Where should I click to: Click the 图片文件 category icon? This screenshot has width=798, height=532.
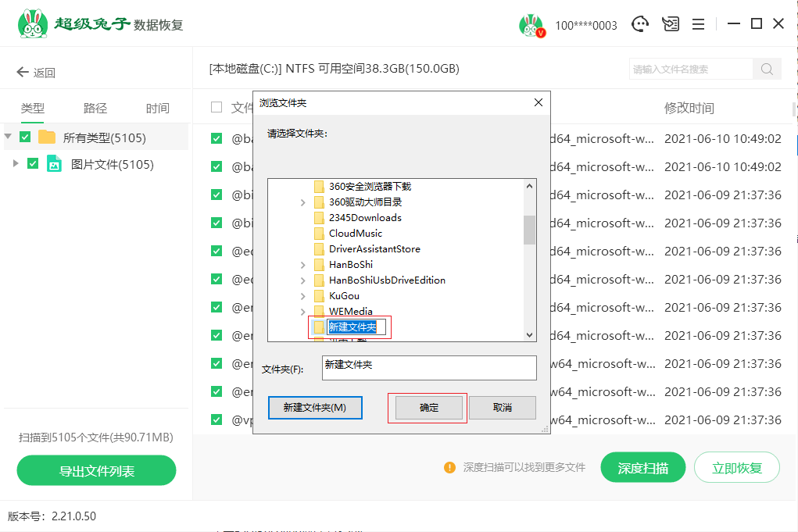54,164
